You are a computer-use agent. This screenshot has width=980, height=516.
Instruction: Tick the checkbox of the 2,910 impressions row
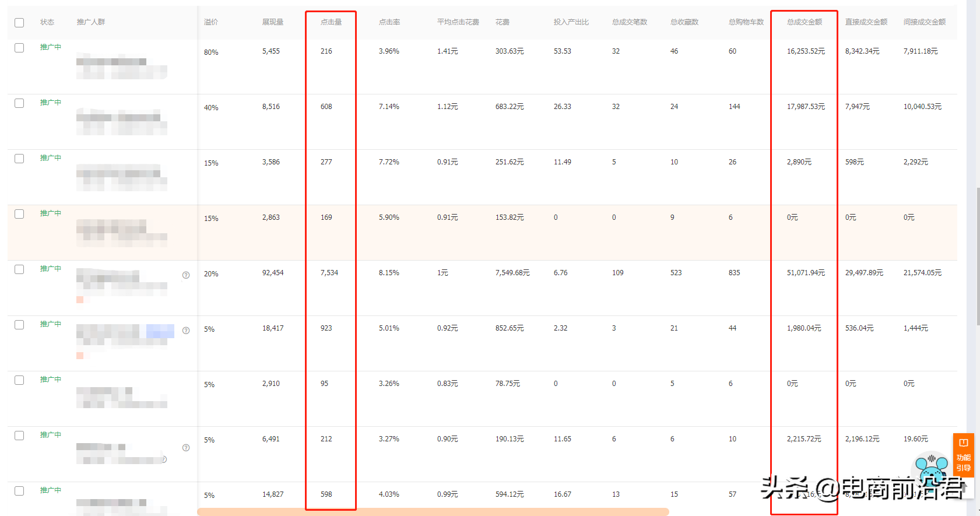coord(19,380)
